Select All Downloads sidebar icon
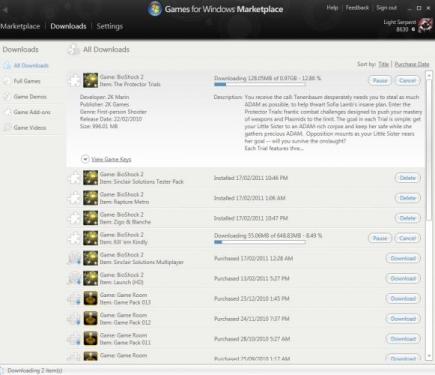The image size is (435, 375). pyautogui.click(x=7, y=66)
